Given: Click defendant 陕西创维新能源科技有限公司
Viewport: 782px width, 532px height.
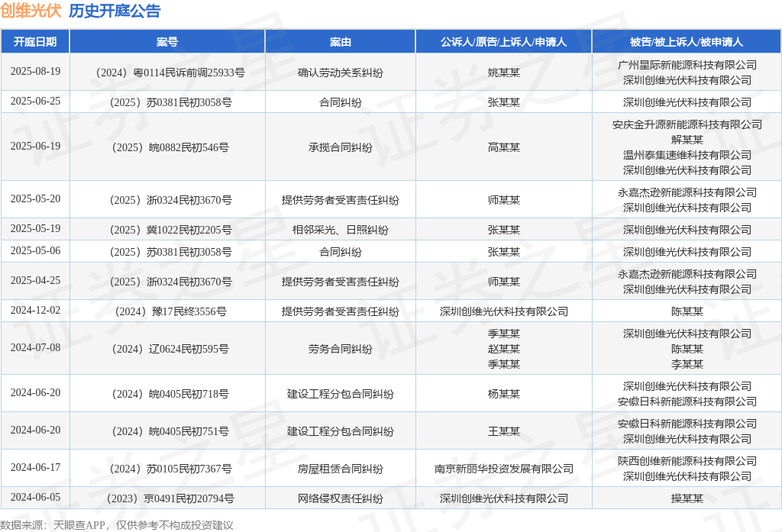Looking at the screenshot, I should 687,461.
